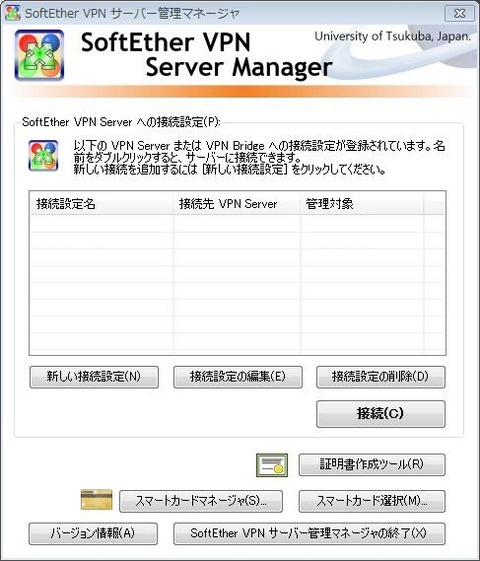Sort by the 接続先 VPN Server column header
The height and width of the screenshot is (561, 480).
pos(236,204)
